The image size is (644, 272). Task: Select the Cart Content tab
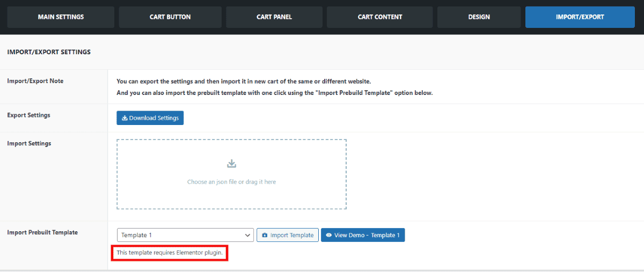380,17
